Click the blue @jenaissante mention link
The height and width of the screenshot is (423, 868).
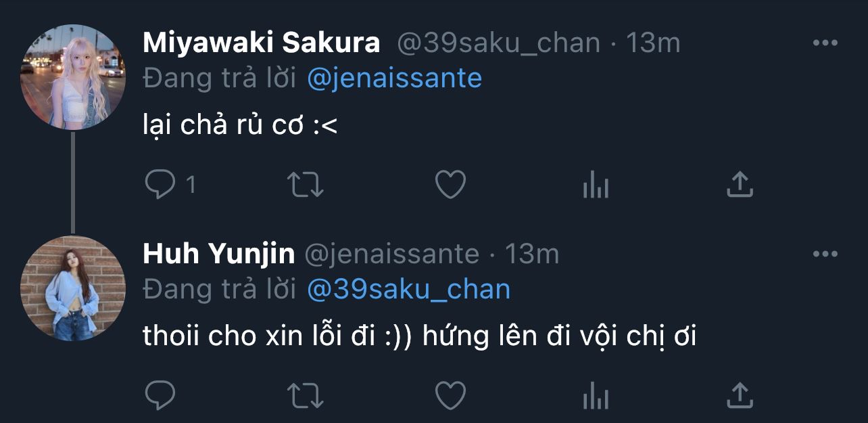[x=394, y=79]
